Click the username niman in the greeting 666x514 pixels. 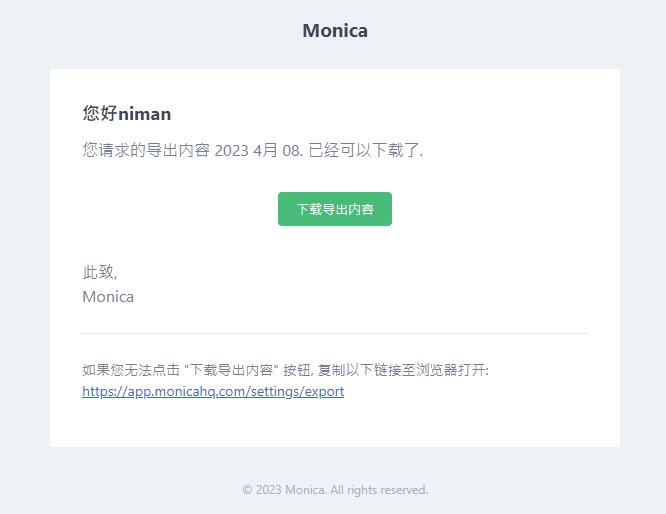144,114
